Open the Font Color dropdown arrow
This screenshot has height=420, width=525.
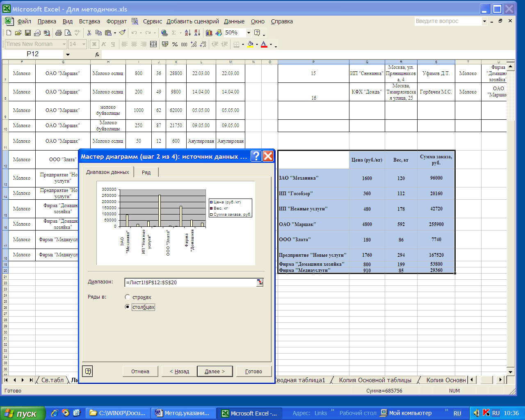271,44
